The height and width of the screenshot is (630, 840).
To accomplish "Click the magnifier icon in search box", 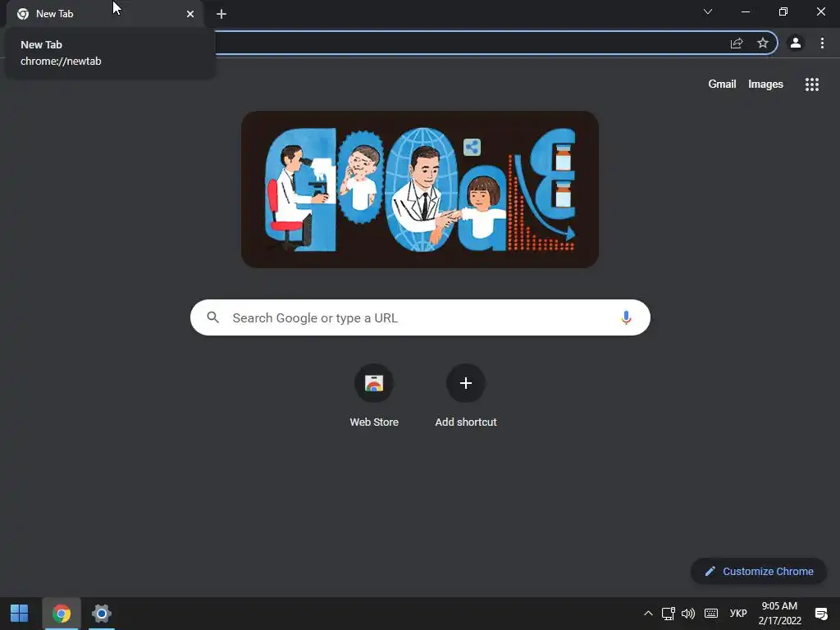I will click(x=212, y=317).
